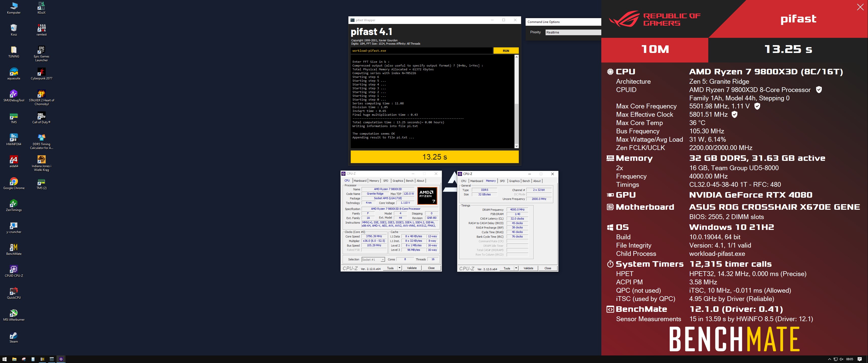This screenshot has height=363, width=868.
Task: Click the AMD Ryzen 7 logo in CPU-Z
Action: [427, 196]
